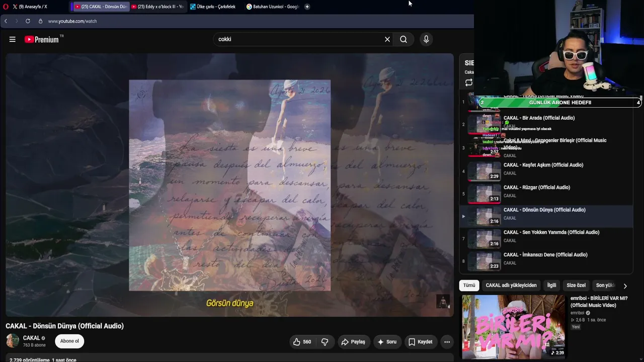This screenshot has height=362, width=644.
Task: Select the currently playing Dönsün Dünya playlist row
Action: coord(547,216)
